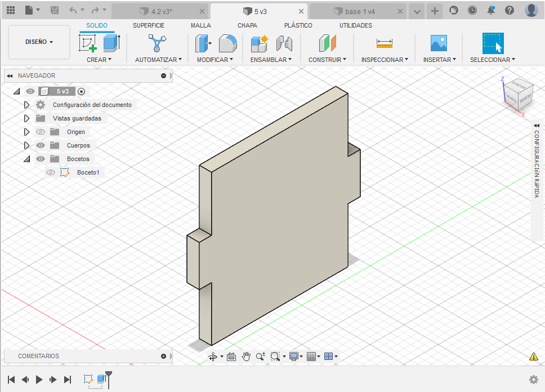Image resolution: width=545 pixels, height=392 pixels.
Task: Expand the Cuerpos folder
Action: (x=27, y=145)
